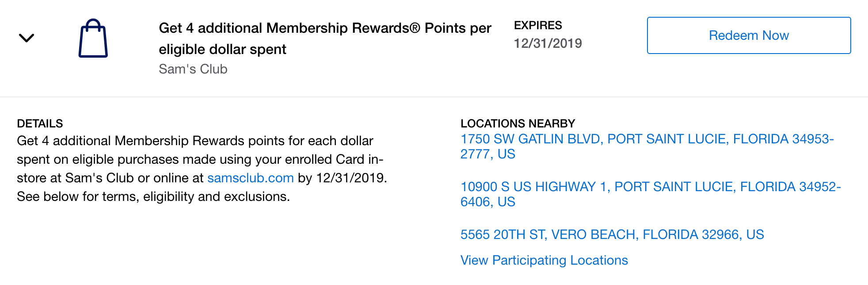Screen dimensions: 868x285
Task: Click the LOCATIONS NEARBY heading
Action: (518, 123)
